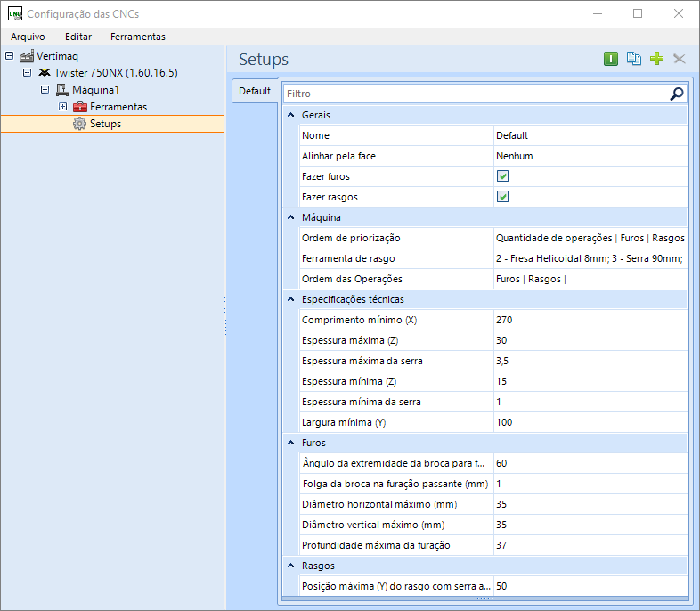Image resolution: width=700 pixels, height=611 pixels.
Task: Edit Espessura máxima (Z) value 30
Action: (x=590, y=340)
